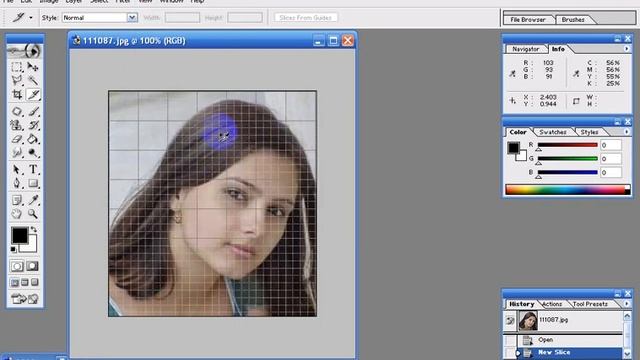Select the Slice tool in toolbox
This screenshot has height=360, width=640.
(33, 95)
